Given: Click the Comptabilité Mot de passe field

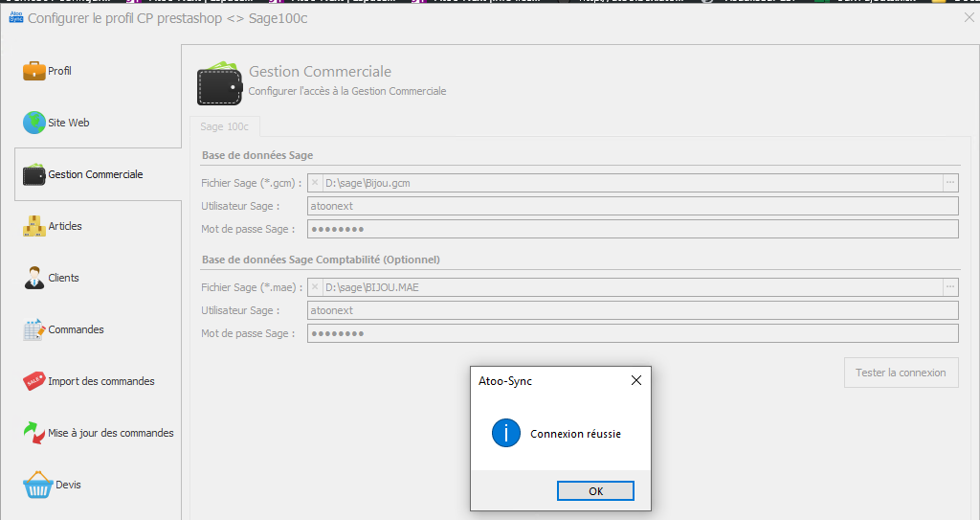Looking at the screenshot, I should (x=633, y=333).
